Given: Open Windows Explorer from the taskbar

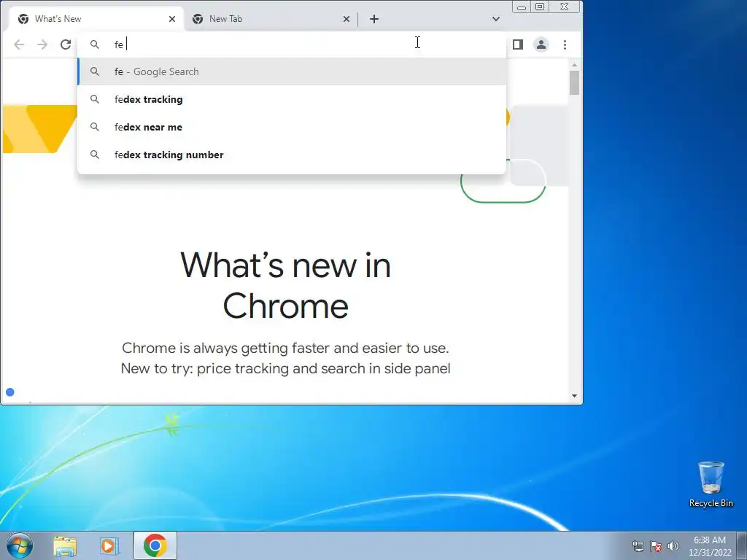Looking at the screenshot, I should pos(65,545).
